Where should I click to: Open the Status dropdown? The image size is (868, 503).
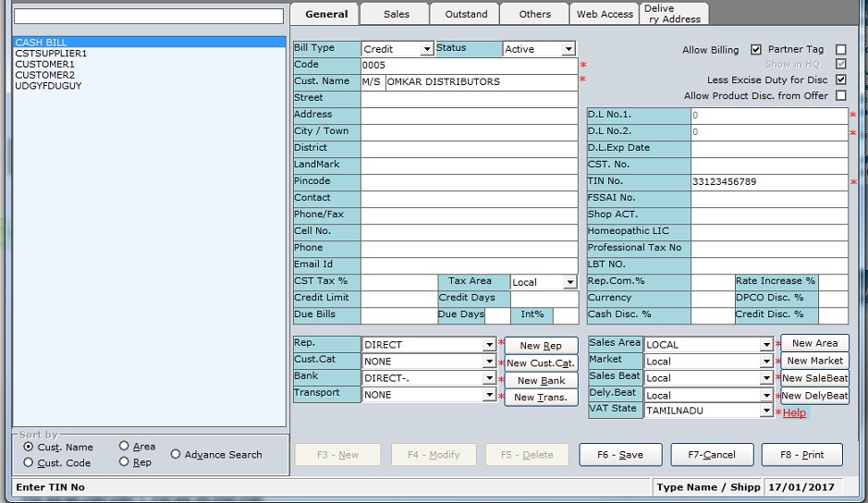pos(568,49)
